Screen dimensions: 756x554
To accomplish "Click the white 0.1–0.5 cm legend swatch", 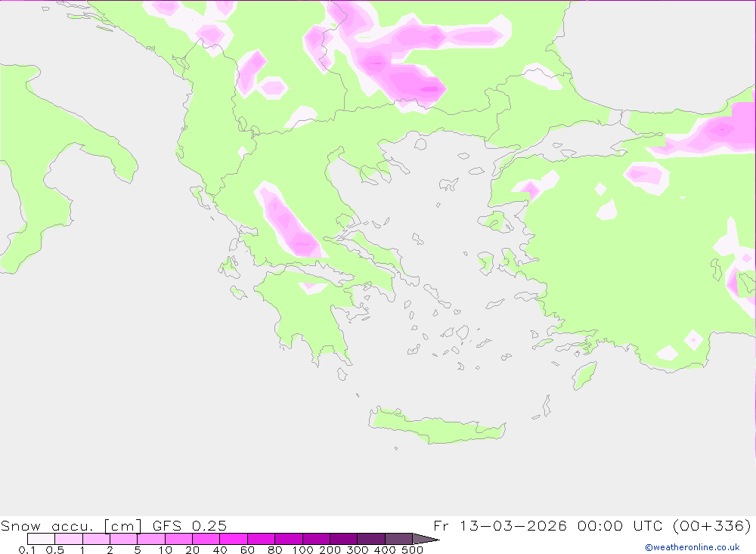I will [x=41, y=539].
